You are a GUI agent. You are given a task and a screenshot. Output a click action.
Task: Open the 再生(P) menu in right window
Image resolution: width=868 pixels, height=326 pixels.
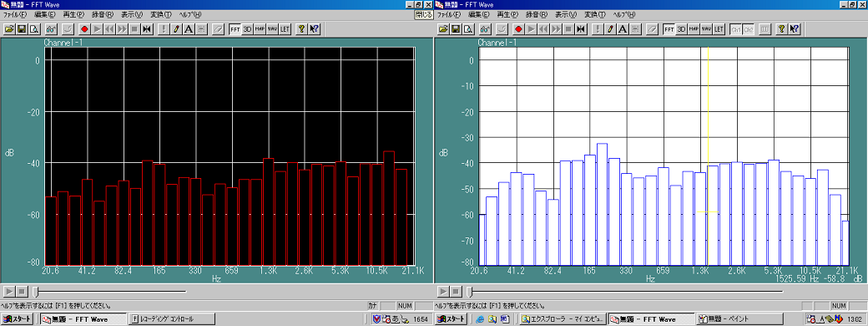coord(508,14)
